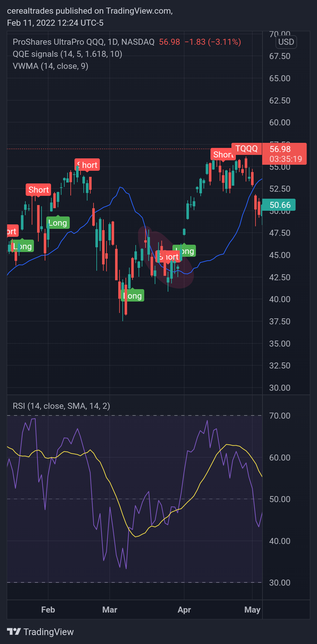
Task: Click the 35.00 price axis label
Action: tap(280, 344)
